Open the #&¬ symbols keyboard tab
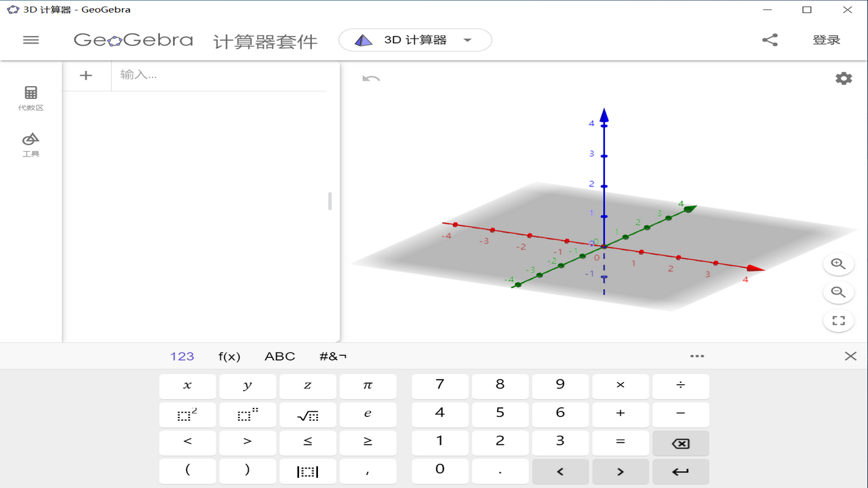This screenshot has height=488, width=868. click(332, 356)
